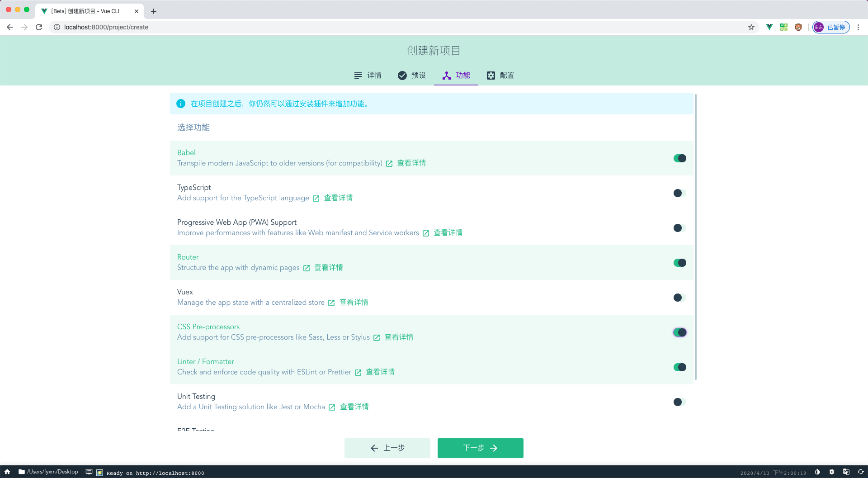Image resolution: width=868 pixels, height=478 pixels.
Task: Toggle dark mode icon in status bar
Action: (817, 472)
